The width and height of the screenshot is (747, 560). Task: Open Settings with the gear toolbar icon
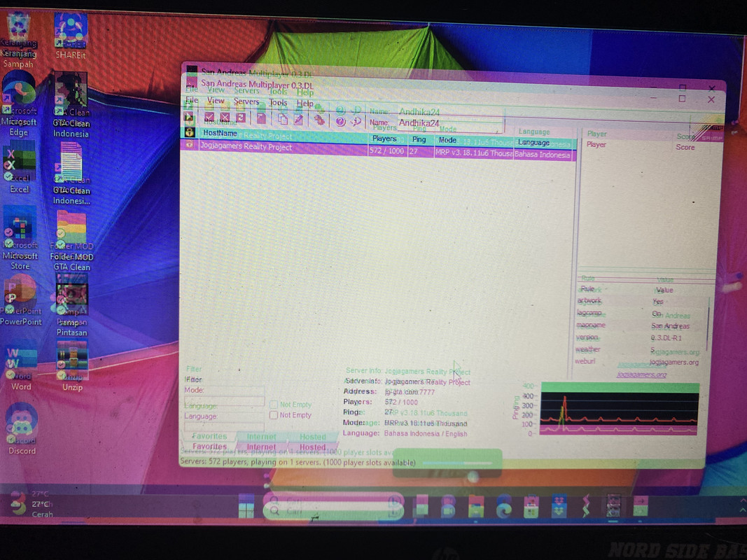(x=319, y=120)
